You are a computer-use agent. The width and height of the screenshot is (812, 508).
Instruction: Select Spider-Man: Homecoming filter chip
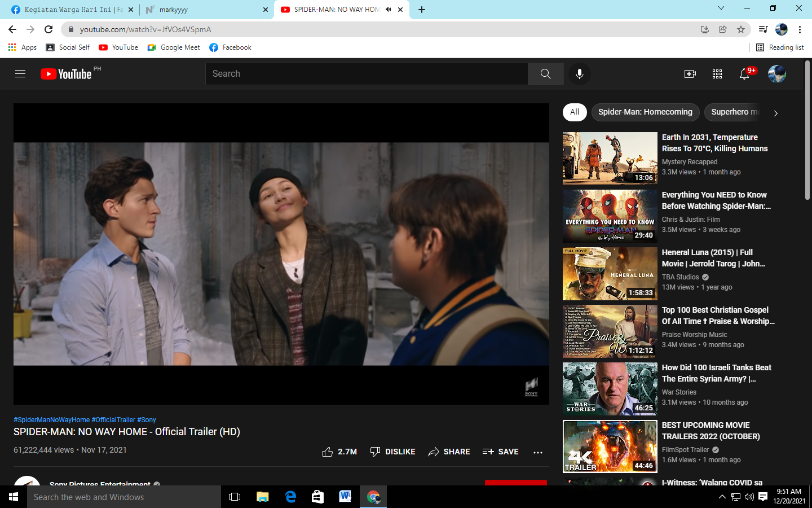646,112
